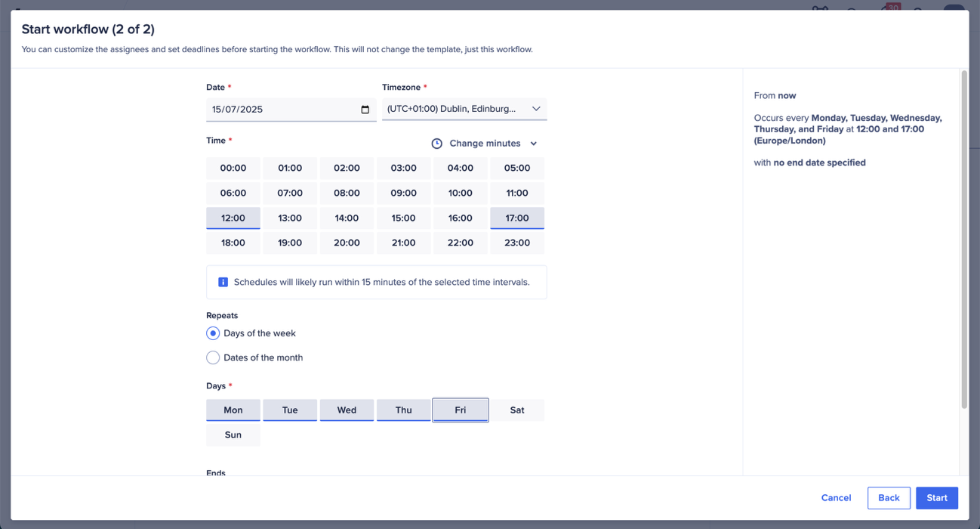Toggle the 20:00 time slot
Screen dimensions: 980x529
pyautogui.click(x=347, y=243)
